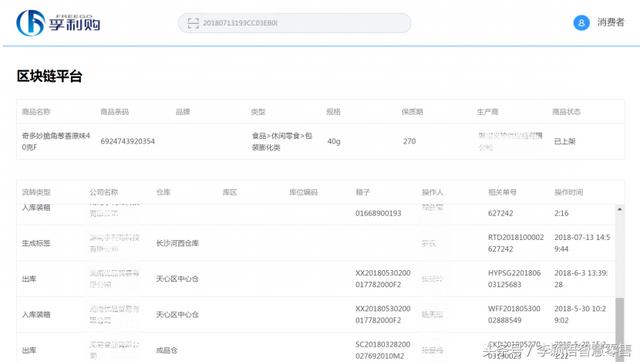This screenshot has width=640, height=362.
Task: Open the blue user avatar icon
Action: [x=581, y=22]
